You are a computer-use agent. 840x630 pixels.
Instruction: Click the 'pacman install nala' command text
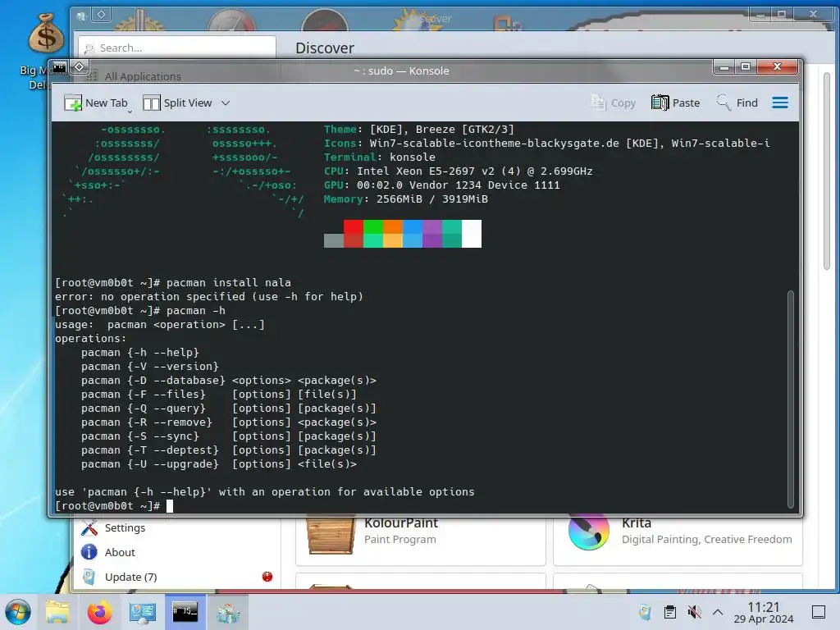coord(229,283)
